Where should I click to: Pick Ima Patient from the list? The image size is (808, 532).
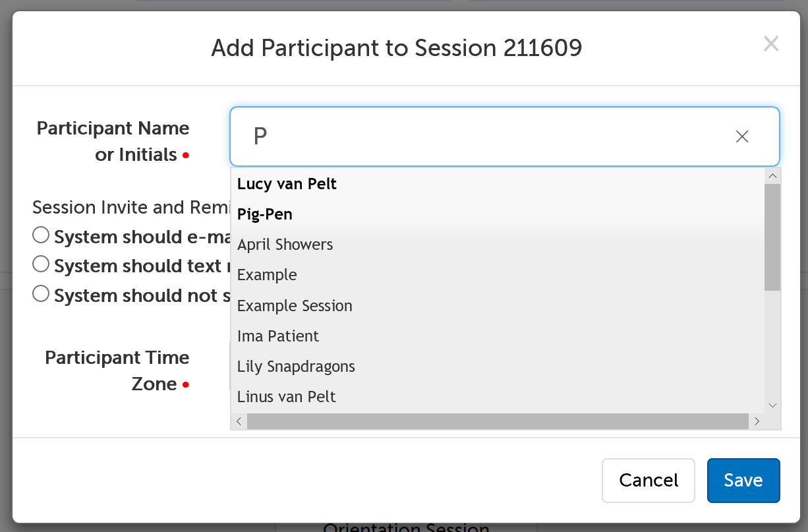click(278, 336)
